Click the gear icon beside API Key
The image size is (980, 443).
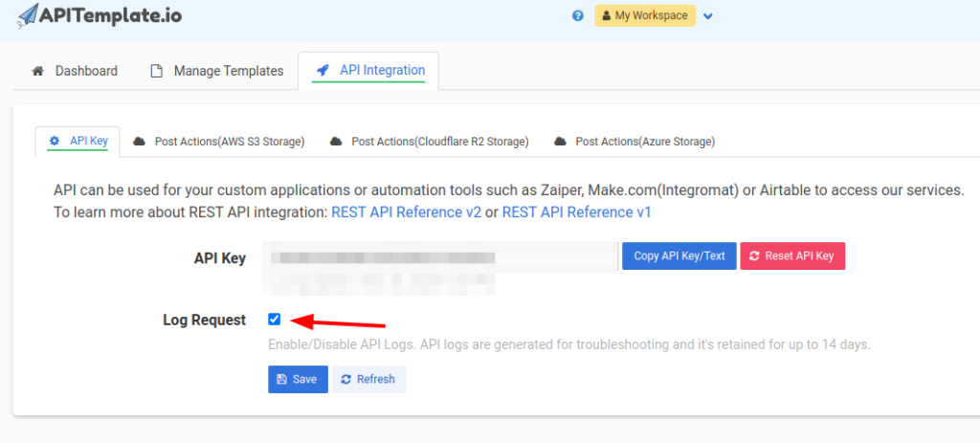pos(55,141)
